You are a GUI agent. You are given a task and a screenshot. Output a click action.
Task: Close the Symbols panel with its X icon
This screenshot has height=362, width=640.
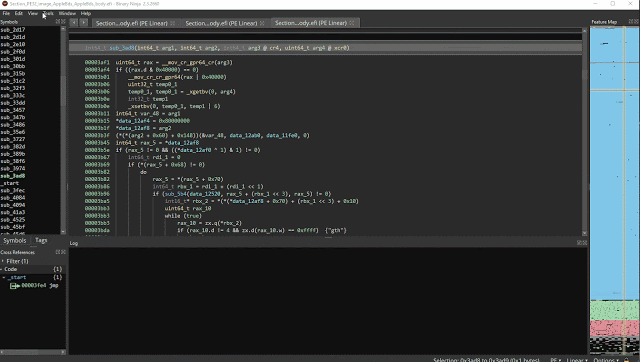click(63, 22)
